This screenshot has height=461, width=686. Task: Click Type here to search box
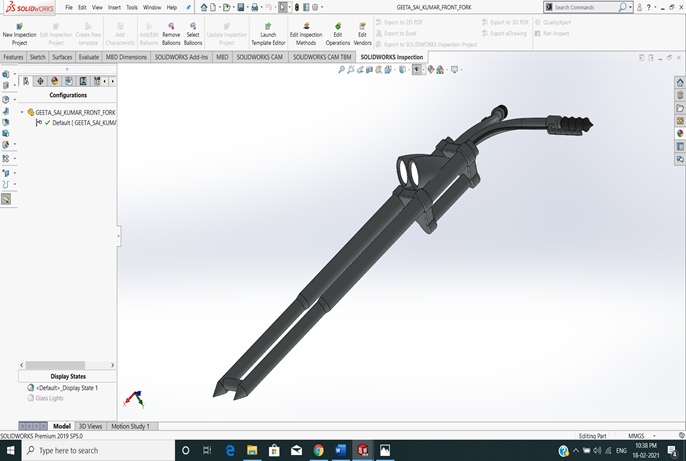(x=98, y=451)
